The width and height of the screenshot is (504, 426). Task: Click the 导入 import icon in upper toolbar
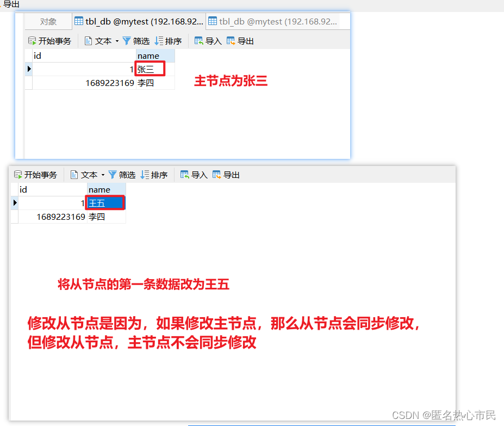click(198, 41)
